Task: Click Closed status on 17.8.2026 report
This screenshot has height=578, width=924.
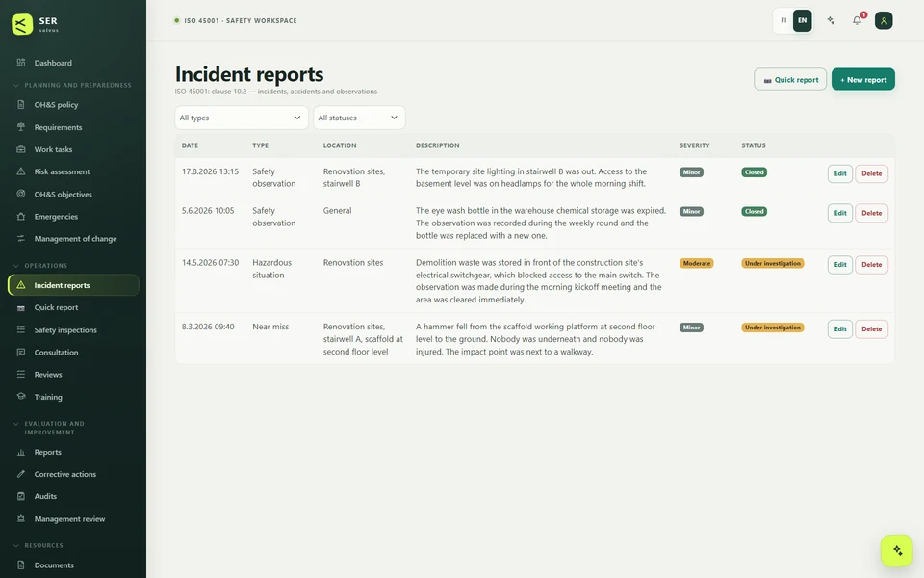Action: (x=754, y=172)
